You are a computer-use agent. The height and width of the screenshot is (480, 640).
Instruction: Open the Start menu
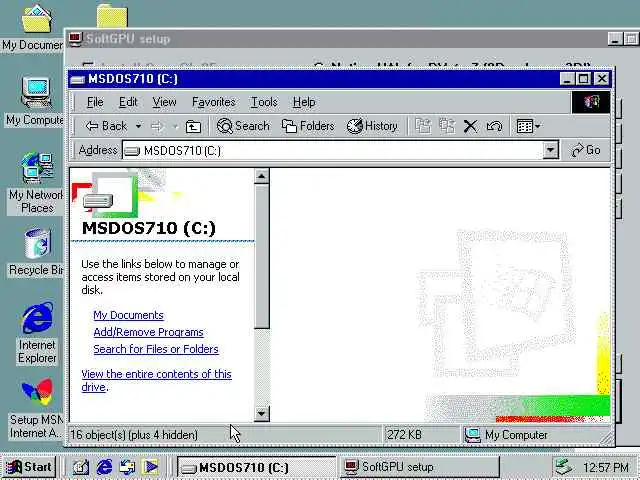pyautogui.click(x=29, y=467)
